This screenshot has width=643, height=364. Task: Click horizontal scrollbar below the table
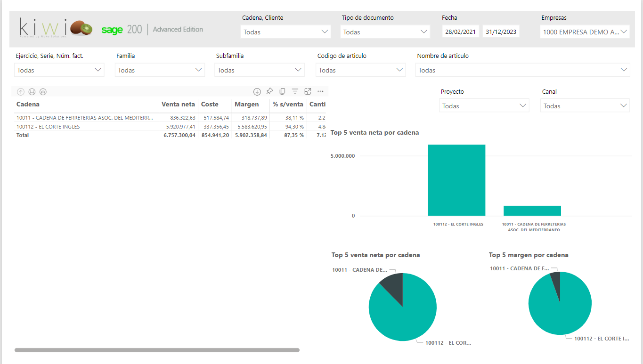tap(157, 350)
